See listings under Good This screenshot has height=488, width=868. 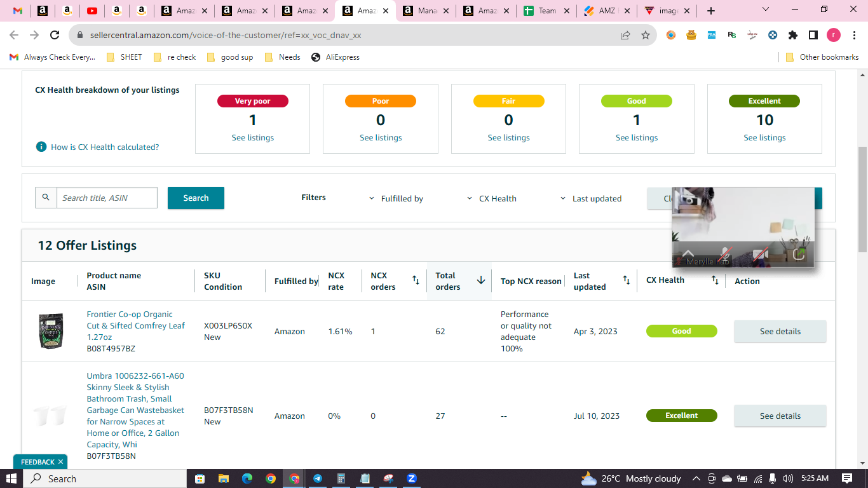click(637, 138)
